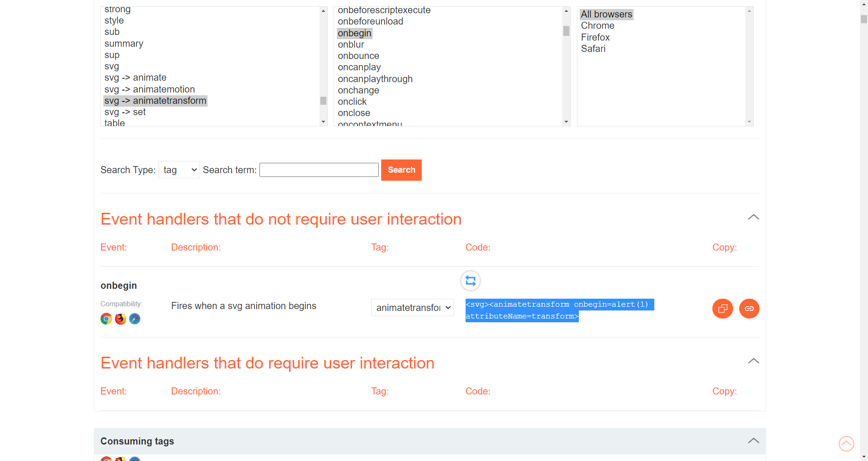The width and height of the screenshot is (868, 461).
Task: Click the page vertical scrollbar thumb
Action: point(864,19)
